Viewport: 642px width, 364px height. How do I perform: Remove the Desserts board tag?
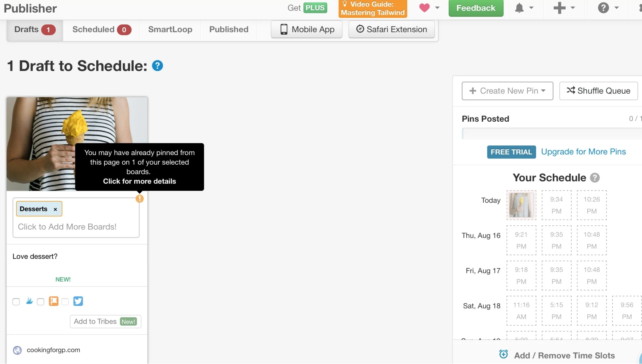click(x=55, y=209)
